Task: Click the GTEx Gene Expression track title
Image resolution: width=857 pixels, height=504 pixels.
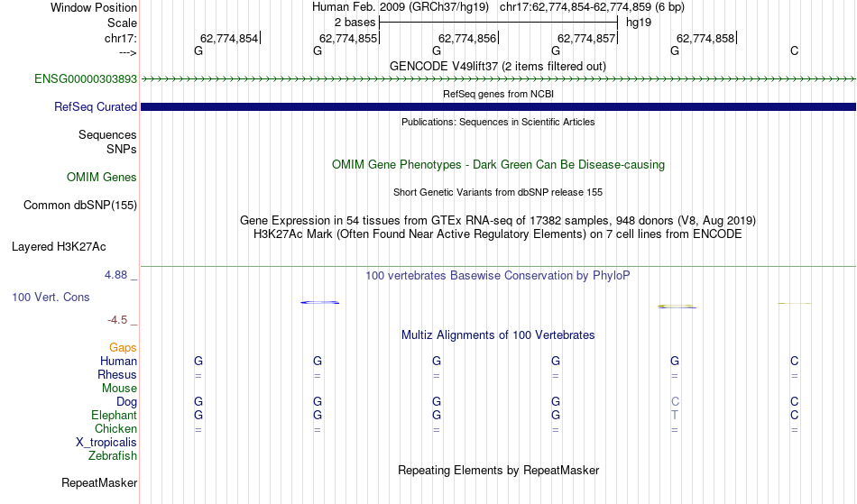Action: tap(498, 221)
